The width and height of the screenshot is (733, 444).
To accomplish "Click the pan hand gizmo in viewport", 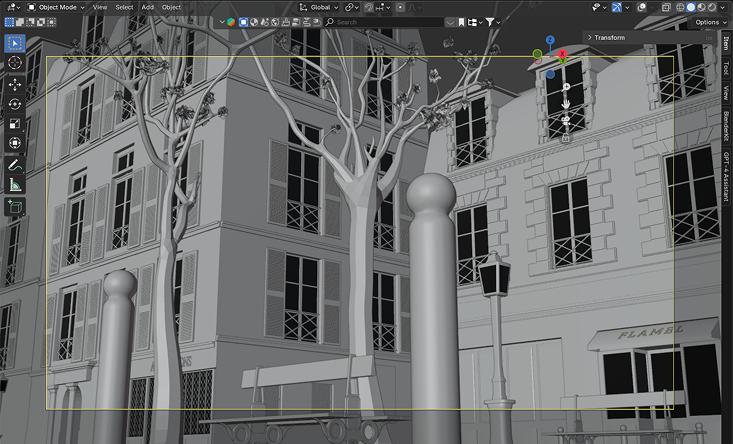I will click(x=566, y=104).
